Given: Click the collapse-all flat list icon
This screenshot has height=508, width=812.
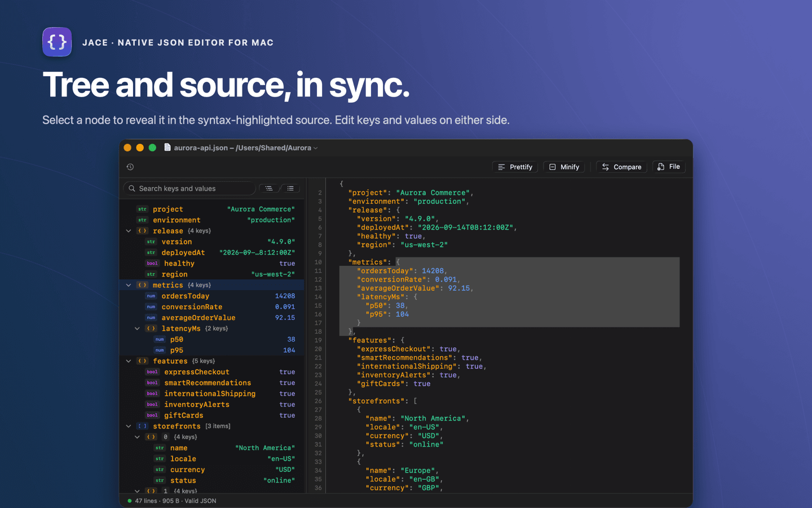Looking at the screenshot, I should pyautogui.click(x=290, y=189).
